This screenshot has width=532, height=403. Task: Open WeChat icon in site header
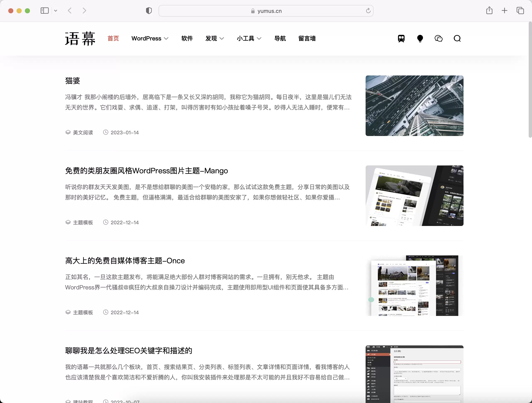(x=438, y=38)
